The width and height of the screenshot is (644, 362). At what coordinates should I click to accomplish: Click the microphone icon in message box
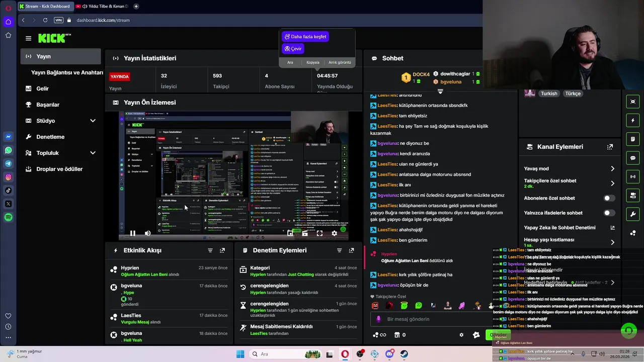(378, 319)
